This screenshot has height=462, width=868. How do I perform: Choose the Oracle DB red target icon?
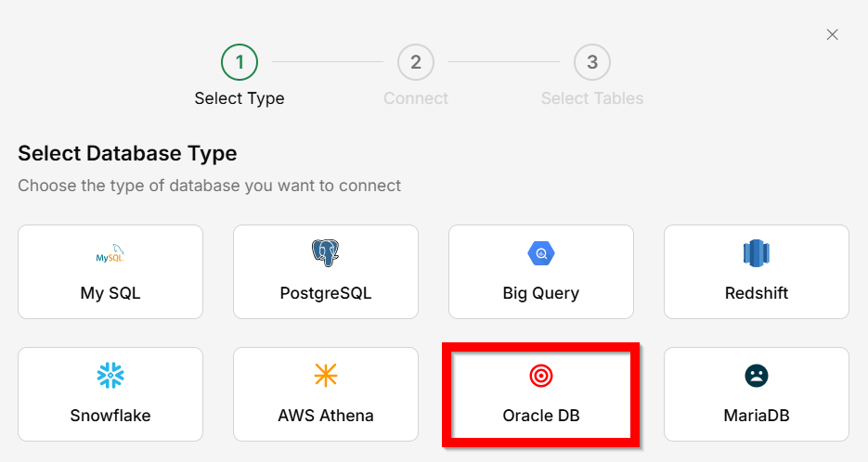[541, 375]
